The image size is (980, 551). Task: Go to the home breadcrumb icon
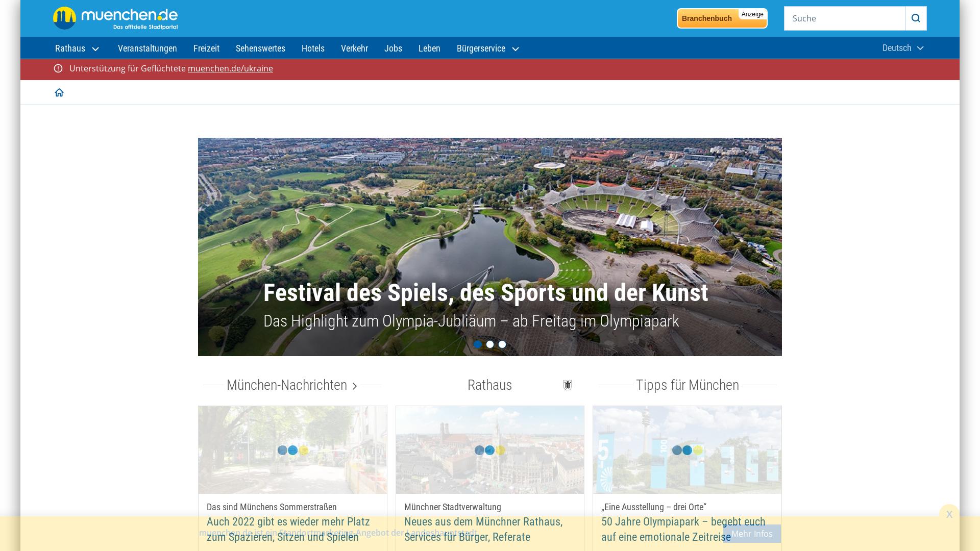click(x=59, y=92)
